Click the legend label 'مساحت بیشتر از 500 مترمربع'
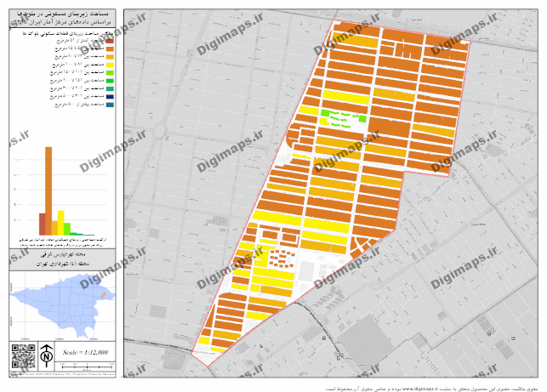 click(x=79, y=105)
